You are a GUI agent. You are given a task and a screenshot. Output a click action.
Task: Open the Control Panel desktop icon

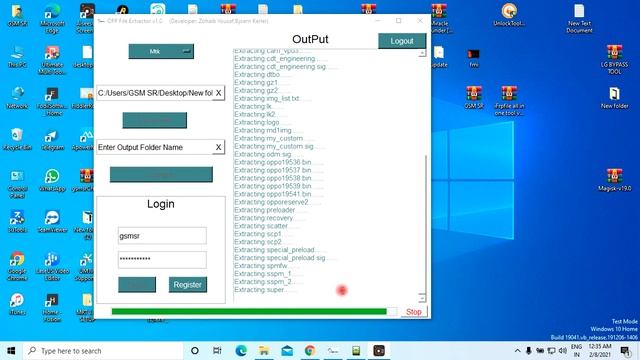click(x=17, y=184)
